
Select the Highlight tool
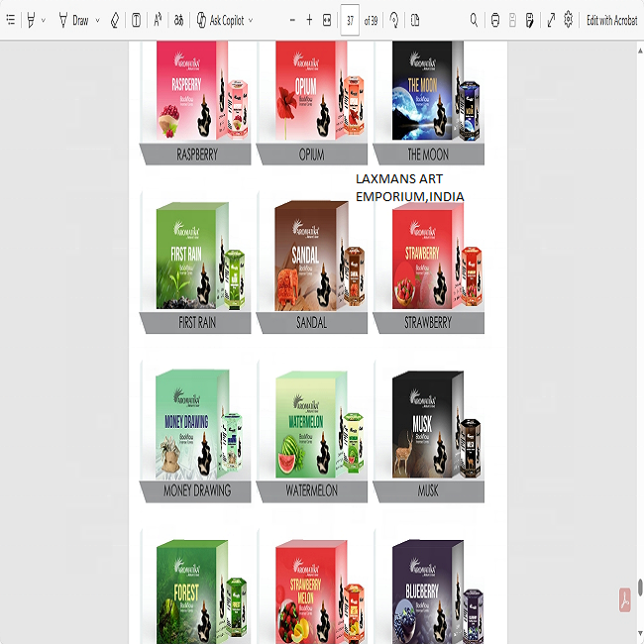31,20
